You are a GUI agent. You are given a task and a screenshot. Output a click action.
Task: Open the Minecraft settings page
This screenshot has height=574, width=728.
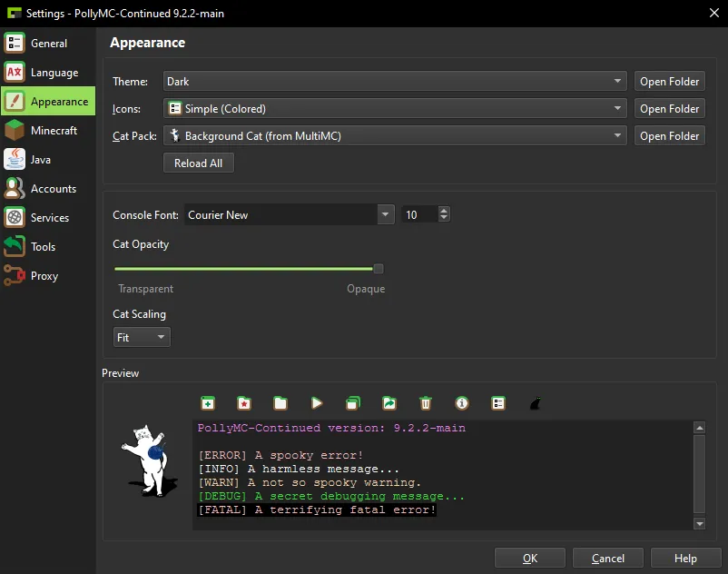(48, 131)
